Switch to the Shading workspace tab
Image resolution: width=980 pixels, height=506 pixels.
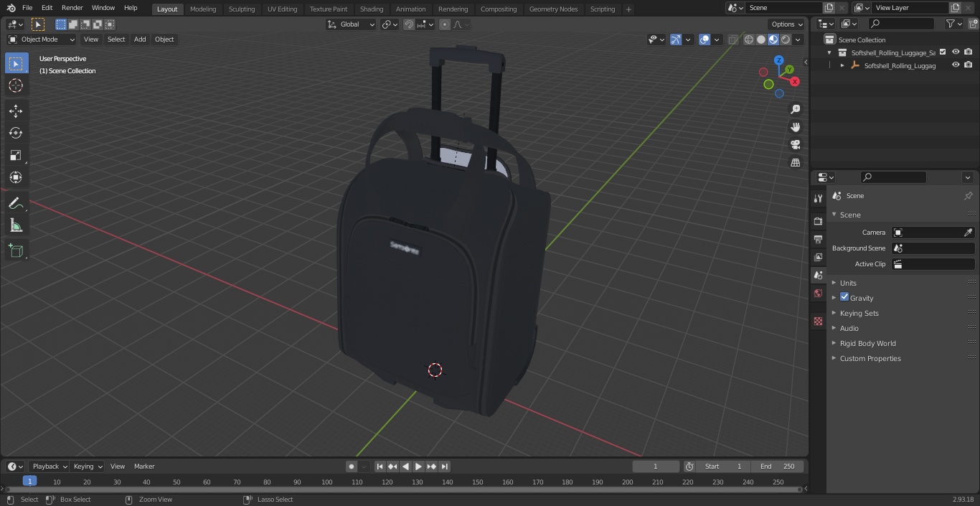pyautogui.click(x=372, y=9)
